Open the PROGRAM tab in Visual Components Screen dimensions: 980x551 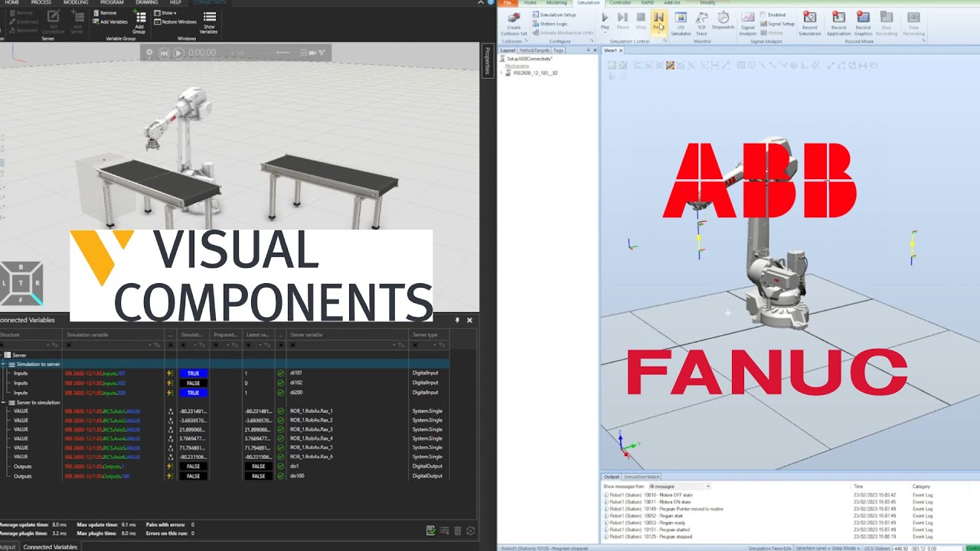tap(112, 2)
